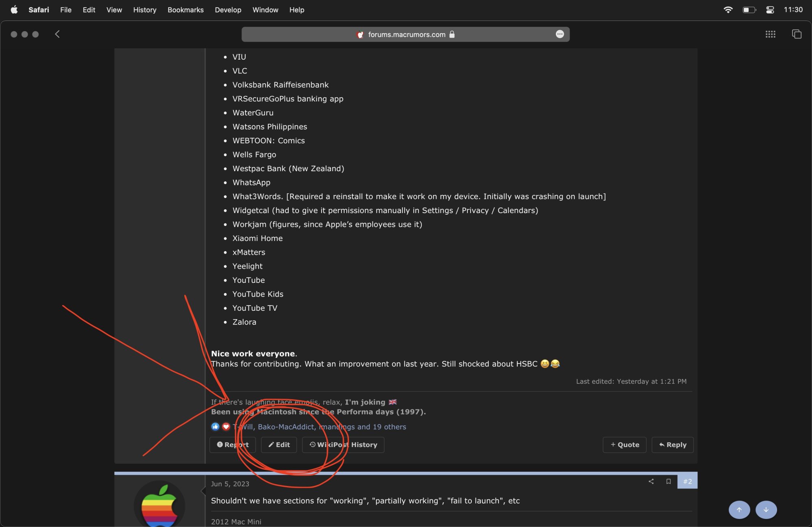812x527 pixels.
Task: Open the View menu
Action: [x=114, y=10]
